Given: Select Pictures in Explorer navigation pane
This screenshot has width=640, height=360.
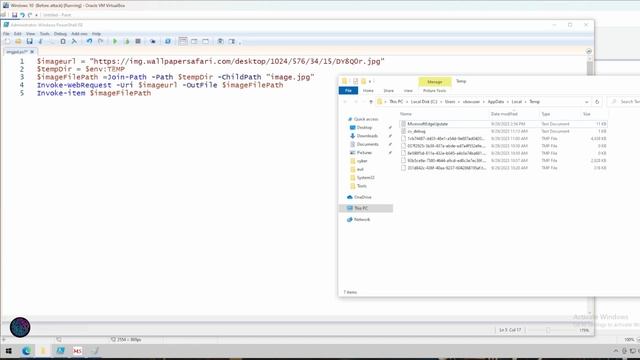Looking at the screenshot, I should 361,153.
